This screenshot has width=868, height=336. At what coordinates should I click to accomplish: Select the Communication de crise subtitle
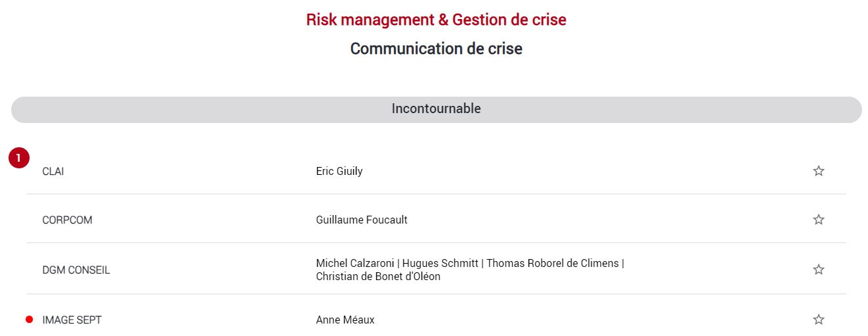tap(436, 49)
